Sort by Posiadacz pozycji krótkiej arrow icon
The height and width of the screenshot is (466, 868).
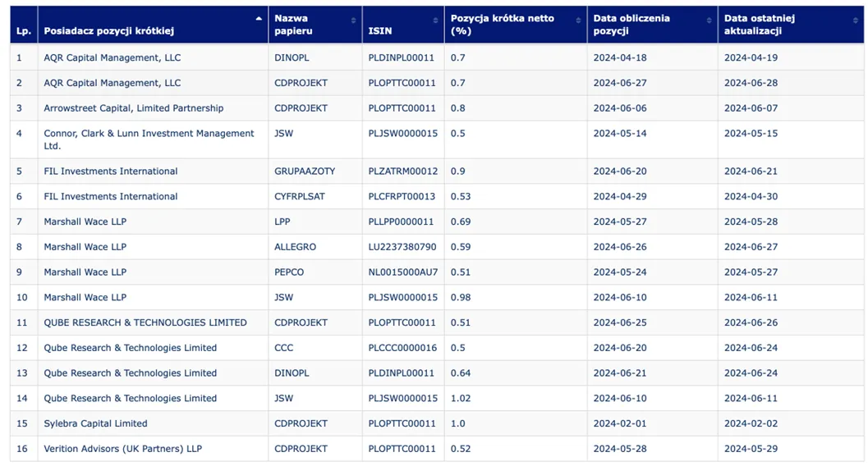point(259,19)
